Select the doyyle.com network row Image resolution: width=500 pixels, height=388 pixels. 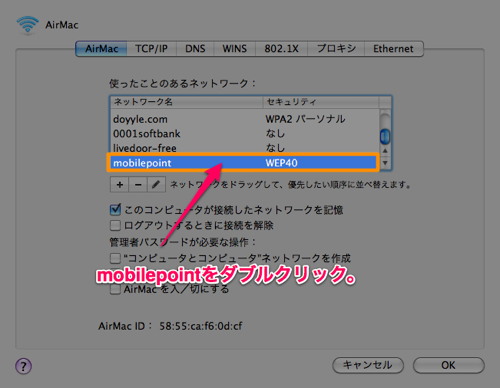point(245,119)
